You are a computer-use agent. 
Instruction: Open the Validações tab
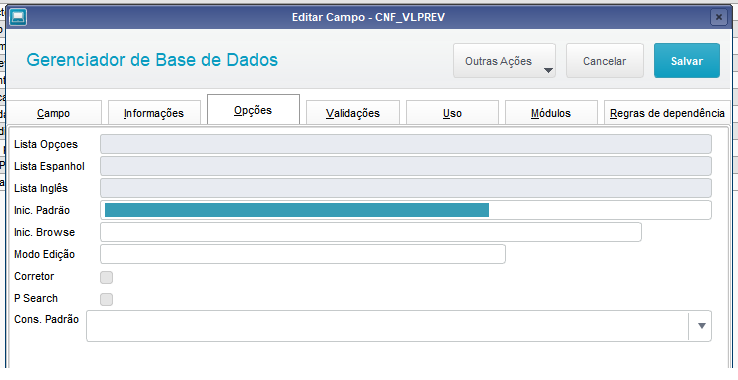click(353, 113)
